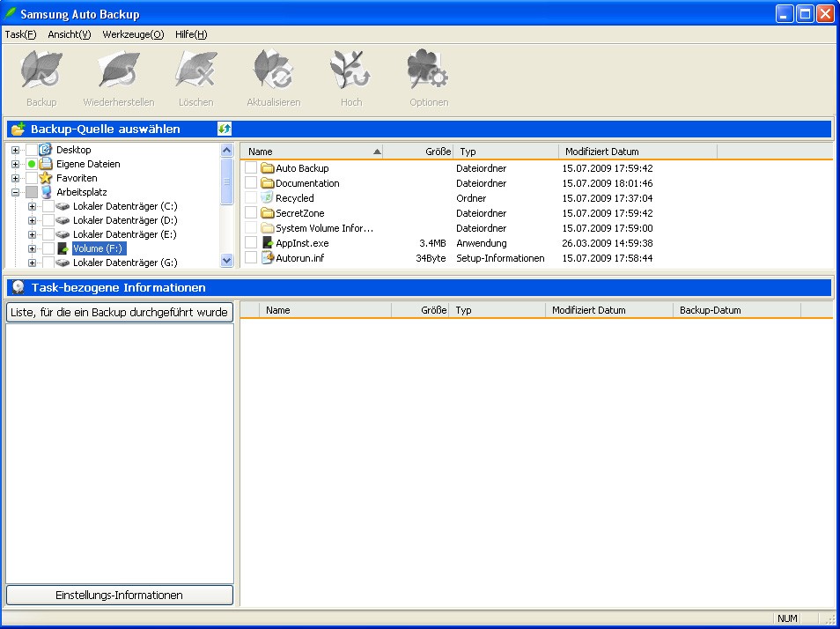Sort source files by the Name column
Image resolution: width=840 pixels, height=629 pixels.
pos(312,152)
